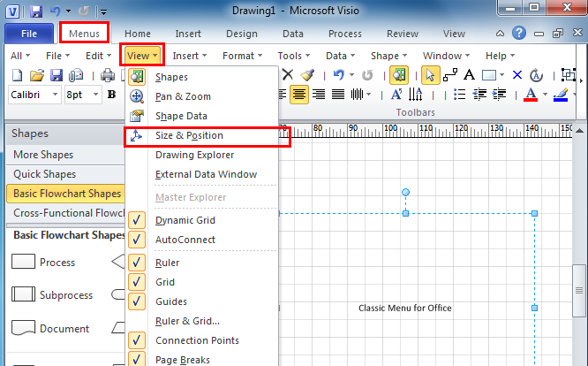588x366 pixels.
Task: Uncheck AutoConnect option
Action: [x=137, y=240]
